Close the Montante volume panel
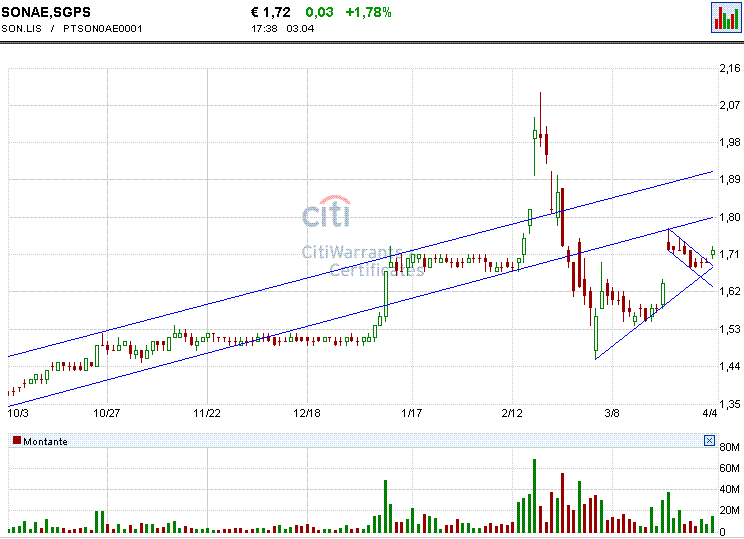The width and height of the screenshot is (744, 539). pyautogui.click(x=709, y=441)
